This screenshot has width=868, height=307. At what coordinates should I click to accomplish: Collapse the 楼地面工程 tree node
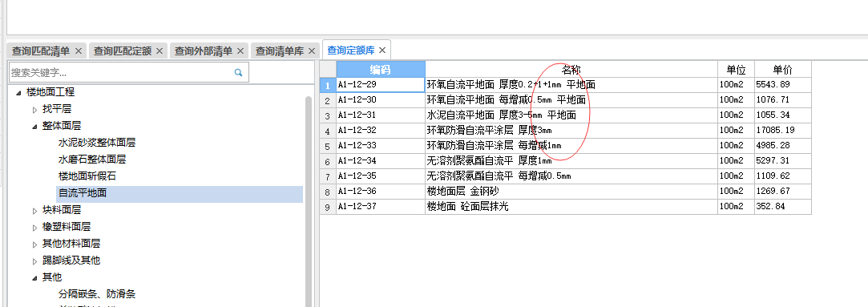(x=19, y=92)
